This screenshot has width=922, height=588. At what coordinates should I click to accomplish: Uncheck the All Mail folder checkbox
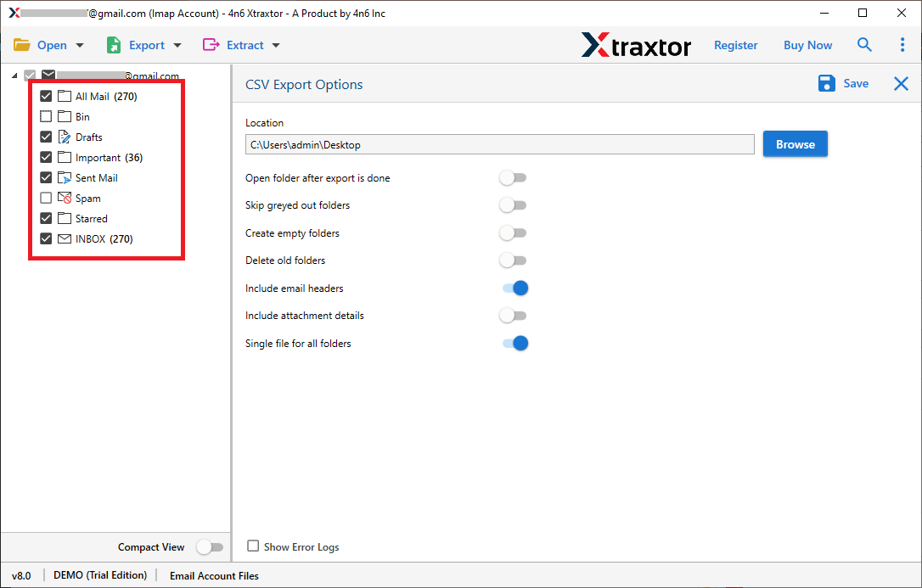tap(45, 96)
